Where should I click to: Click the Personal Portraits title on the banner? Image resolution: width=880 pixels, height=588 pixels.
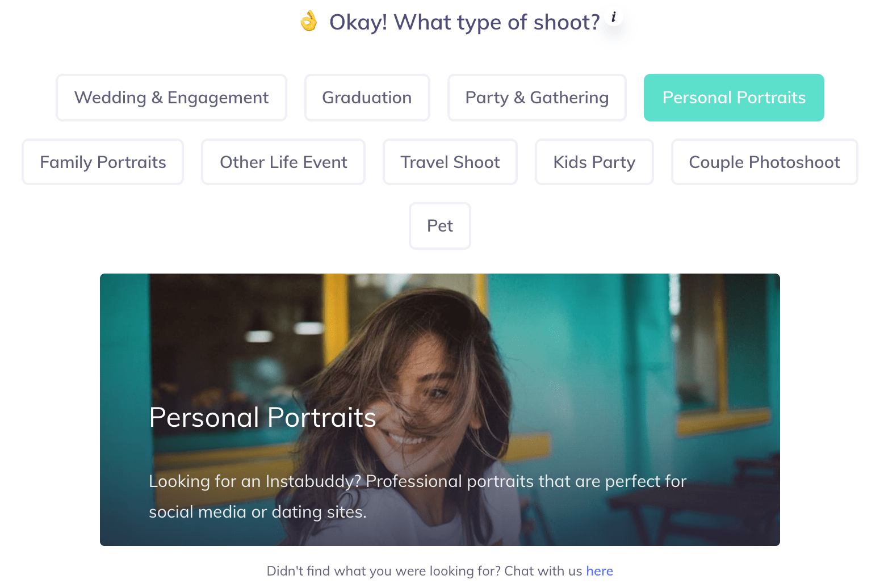coord(262,418)
